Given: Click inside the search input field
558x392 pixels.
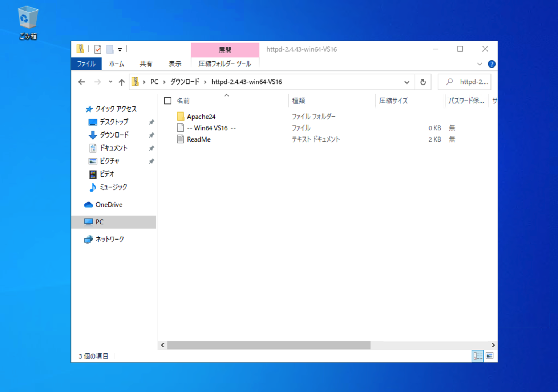Looking at the screenshot, I should click(469, 82).
